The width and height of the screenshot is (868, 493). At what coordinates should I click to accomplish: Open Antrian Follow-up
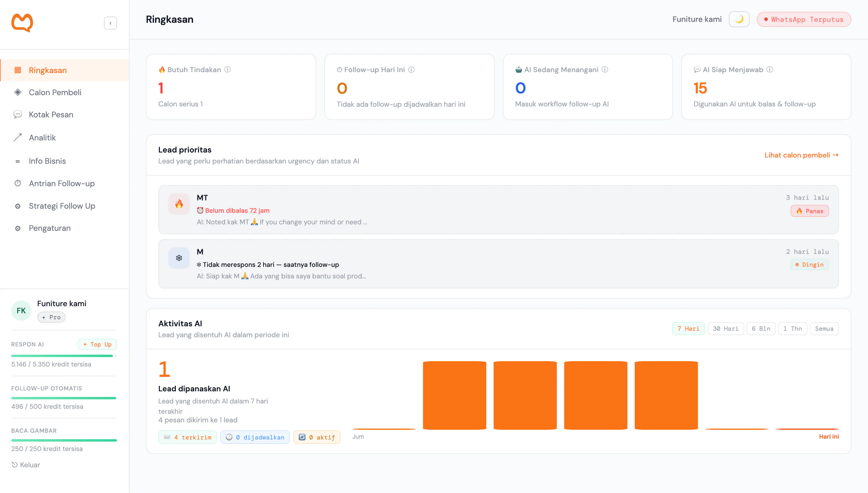(64, 183)
